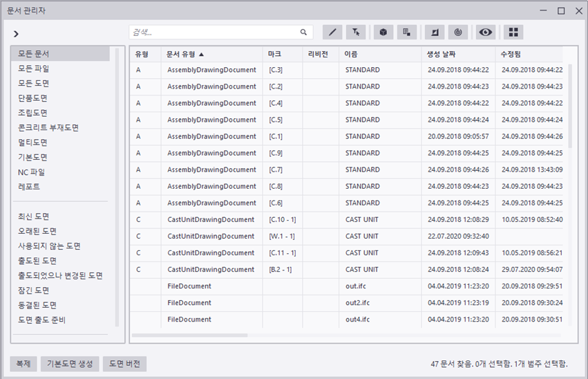Select the 기본도면 category
Viewport: 588px width, 379px height.
[x=60, y=157]
